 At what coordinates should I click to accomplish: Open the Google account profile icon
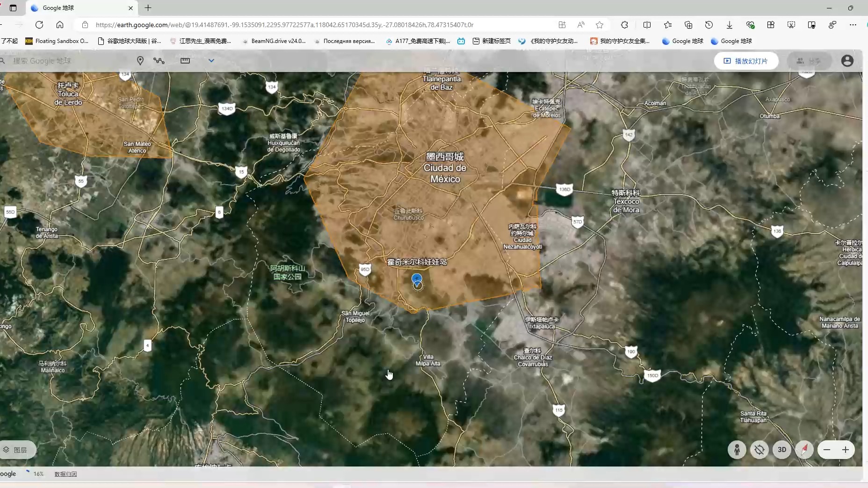[847, 61]
